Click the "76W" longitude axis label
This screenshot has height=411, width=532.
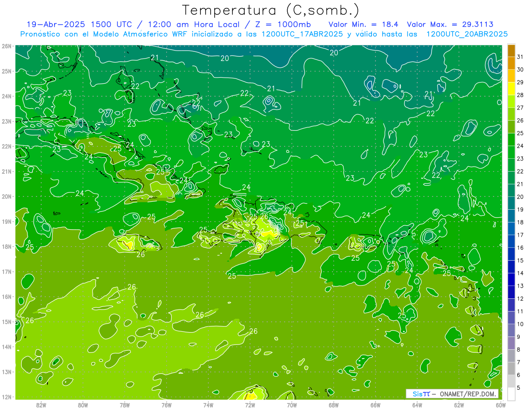point(166,405)
